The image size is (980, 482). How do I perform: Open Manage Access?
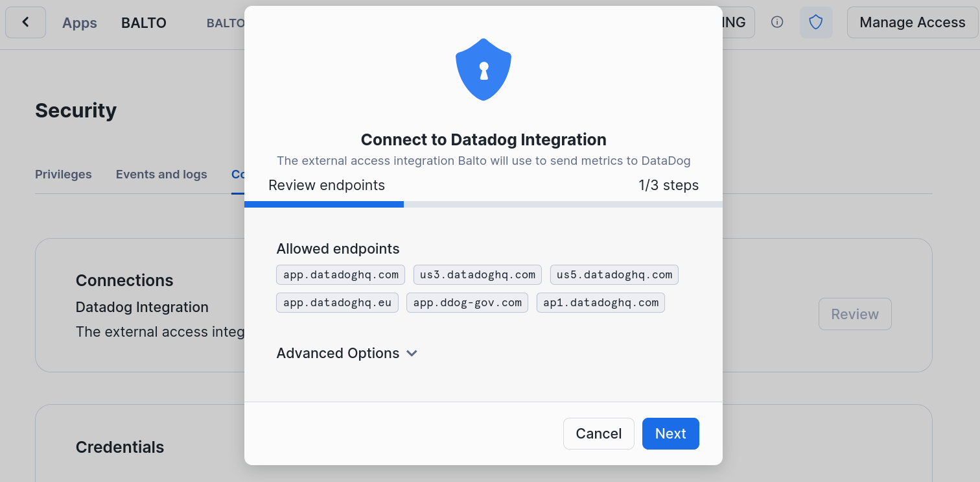913,23
